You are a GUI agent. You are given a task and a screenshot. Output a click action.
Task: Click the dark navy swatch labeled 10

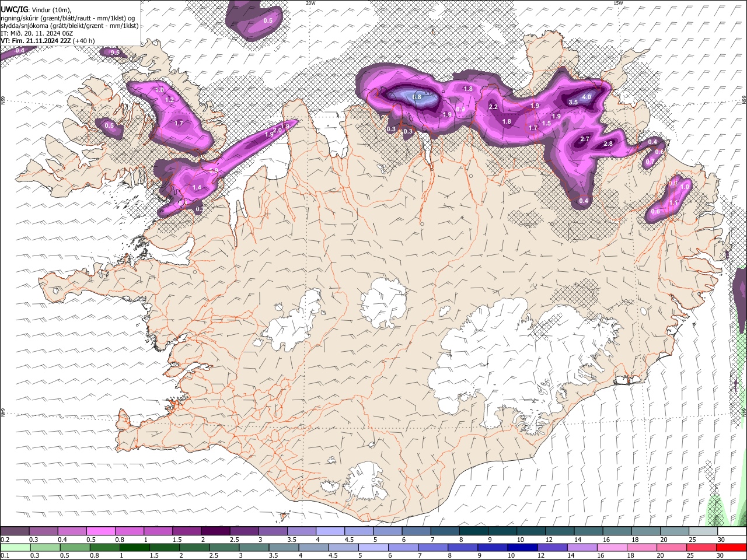click(x=521, y=547)
